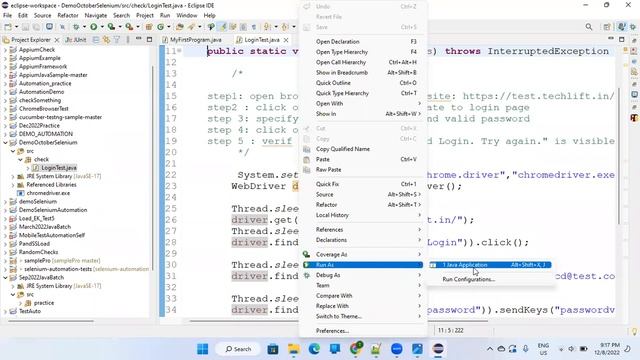
Task: Open the Debug launch dropdown arrow
Action: 84,27
